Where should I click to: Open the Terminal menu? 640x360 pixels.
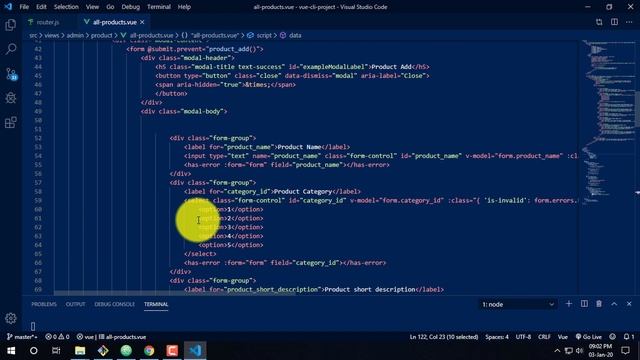click(159, 7)
